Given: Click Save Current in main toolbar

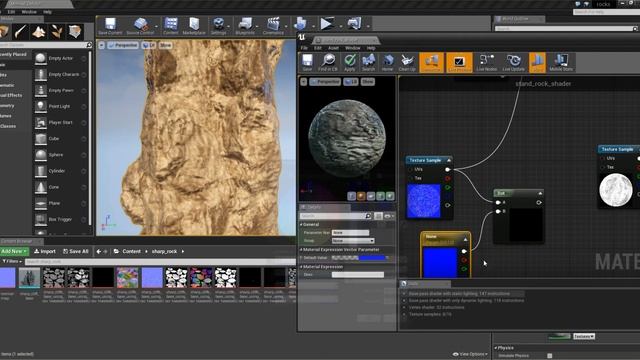Looking at the screenshot, I should (x=110, y=26).
